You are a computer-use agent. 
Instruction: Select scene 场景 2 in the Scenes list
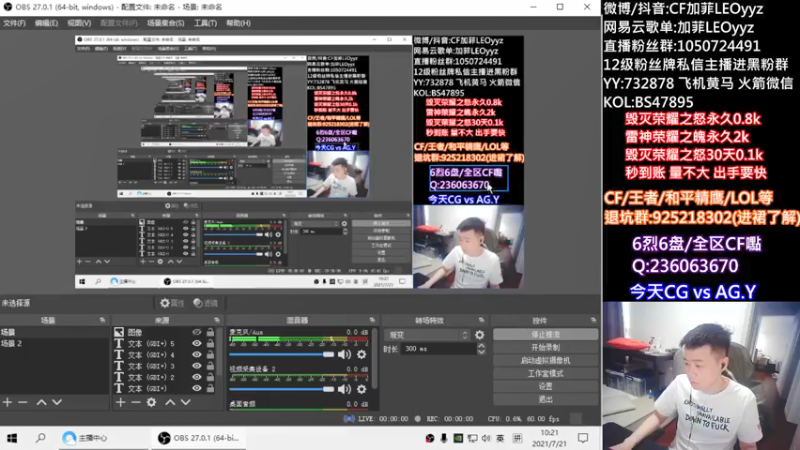[x=54, y=343]
